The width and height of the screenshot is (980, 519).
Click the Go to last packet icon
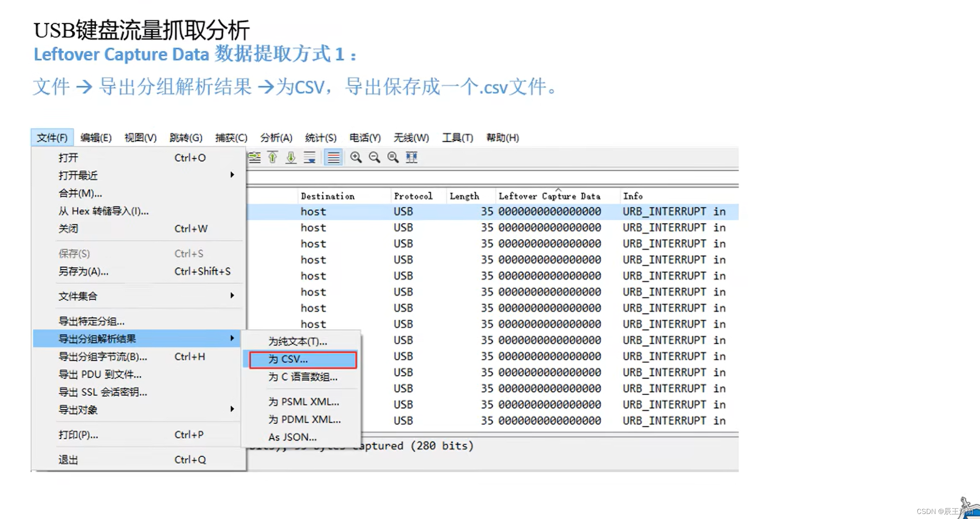(x=291, y=158)
